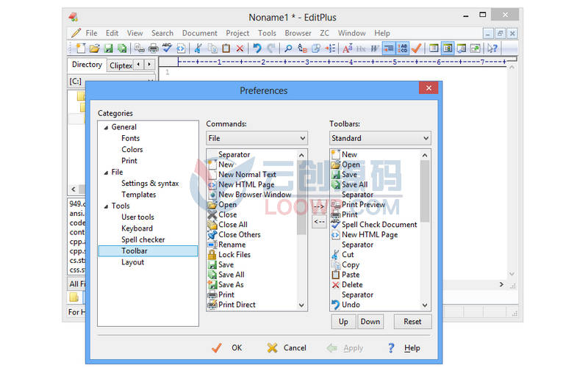Collapse General category tree node
588x368 pixels.
point(106,127)
